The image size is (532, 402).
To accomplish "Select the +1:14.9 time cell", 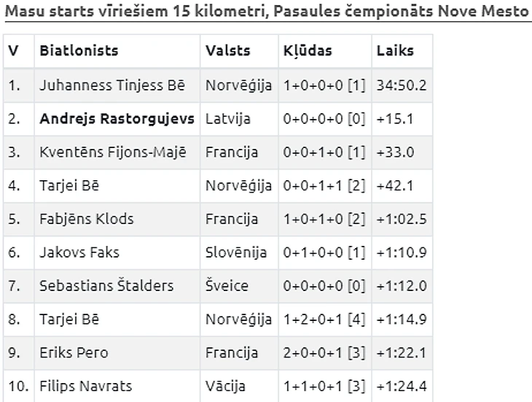I will click(x=401, y=320).
